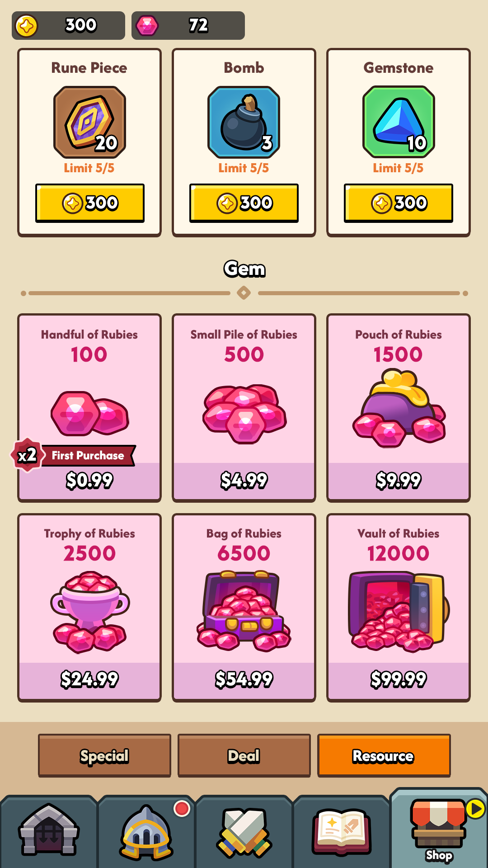The width and height of the screenshot is (488, 868).
Task: Open the knight helmet hero menu
Action: coord(146,831)
